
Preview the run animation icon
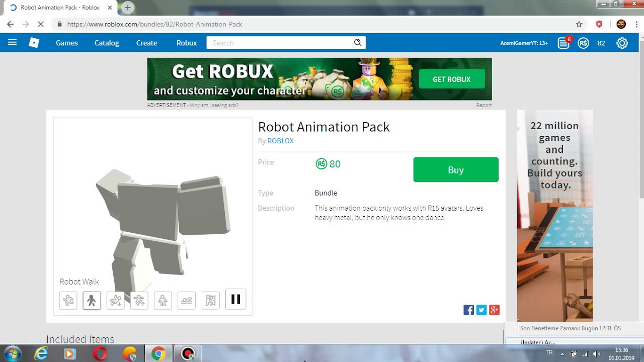point(68,301)
